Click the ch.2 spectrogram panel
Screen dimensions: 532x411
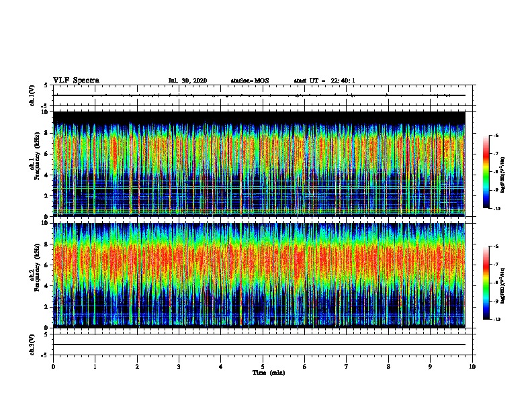[259, 275]
